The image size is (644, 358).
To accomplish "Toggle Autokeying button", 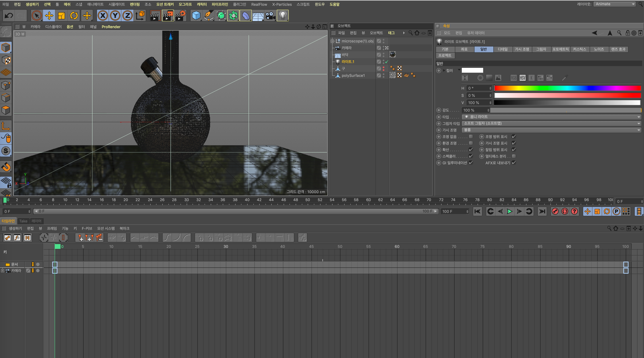I will coord(565,211).
